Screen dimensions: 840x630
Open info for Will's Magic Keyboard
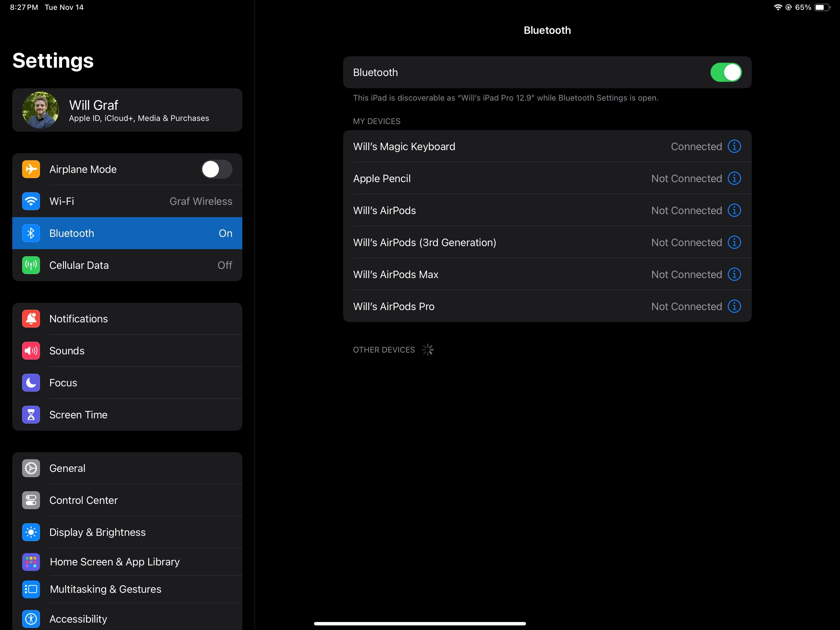point(735,146)
